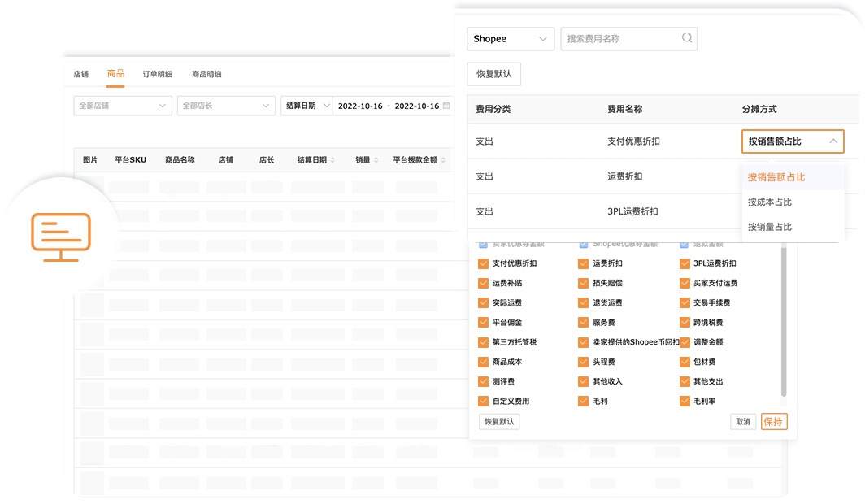The height and width of the screenshot is (504, 865).
Task: Click the checkbox panel vertical scrollbar
Action: click(784, 325)
